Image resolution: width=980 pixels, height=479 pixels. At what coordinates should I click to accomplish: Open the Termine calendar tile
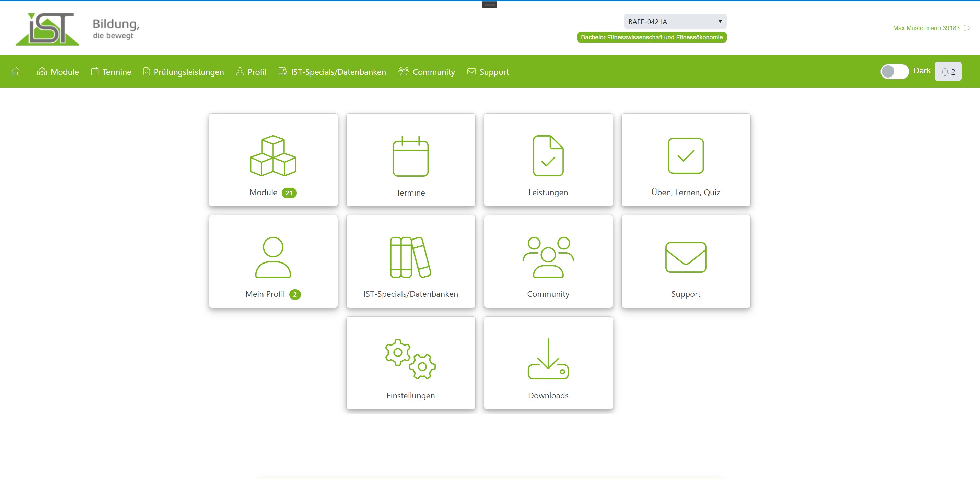click(x=410, y=160)
